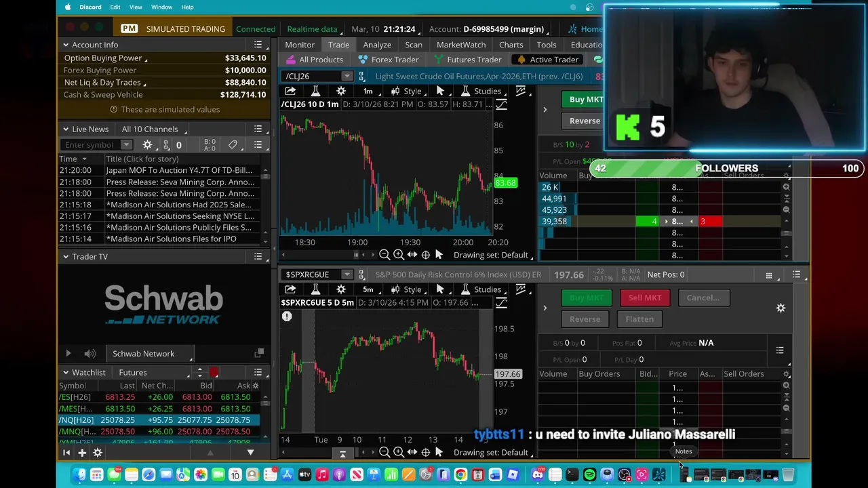
Task: Zoom out on the $SPXRC6UE chart
Action: click(384, 452)
